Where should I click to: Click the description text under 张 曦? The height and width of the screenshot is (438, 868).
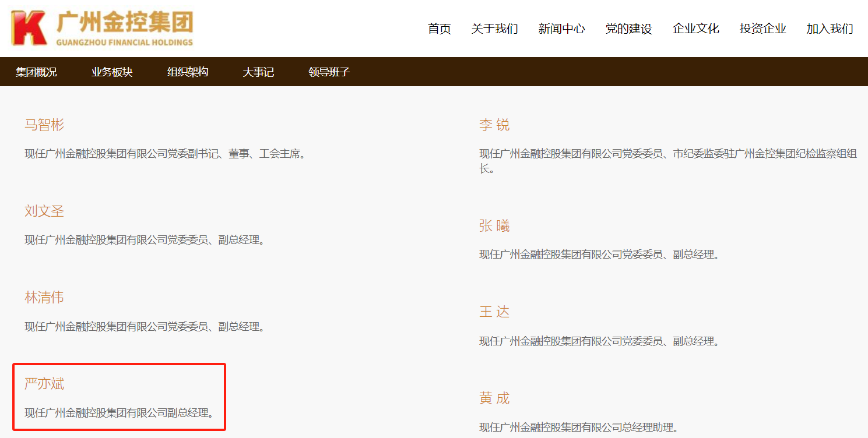click(600, 255)
